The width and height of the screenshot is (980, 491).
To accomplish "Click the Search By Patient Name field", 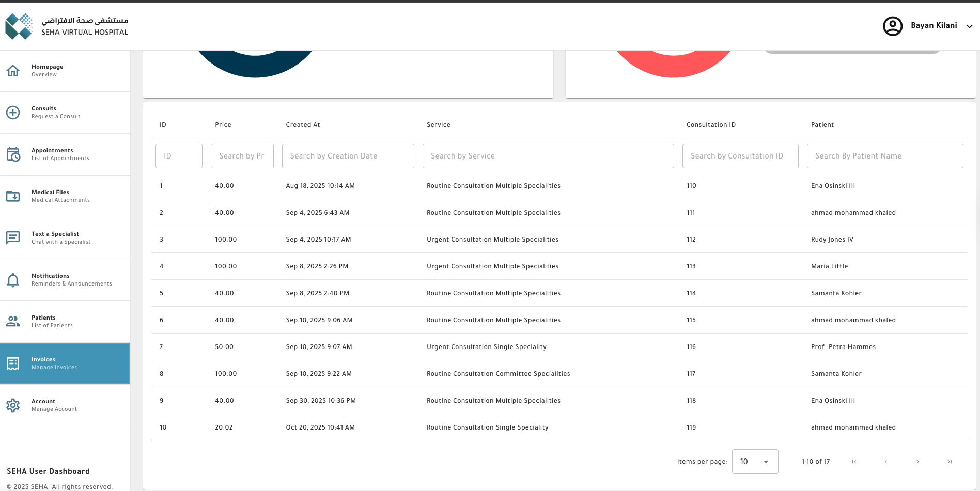I will coord(884,156).
